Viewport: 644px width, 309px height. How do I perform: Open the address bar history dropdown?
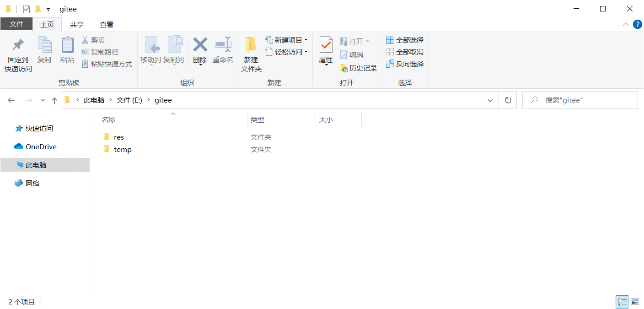pos(490,100)
